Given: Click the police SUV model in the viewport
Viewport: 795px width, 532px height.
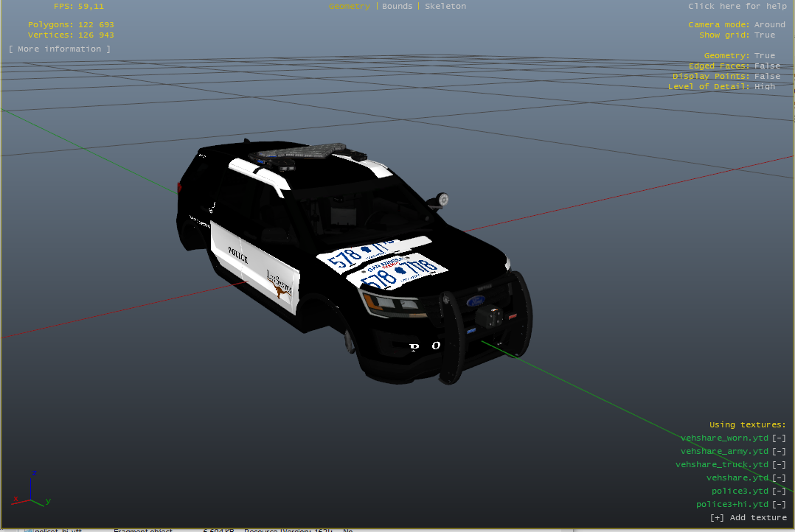Looking at the screenshot, I should (355, 262).
